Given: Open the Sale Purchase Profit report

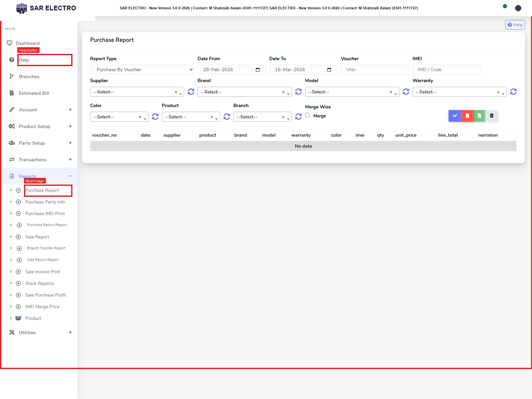Looking at the screenshot, I should pos(46,295).
